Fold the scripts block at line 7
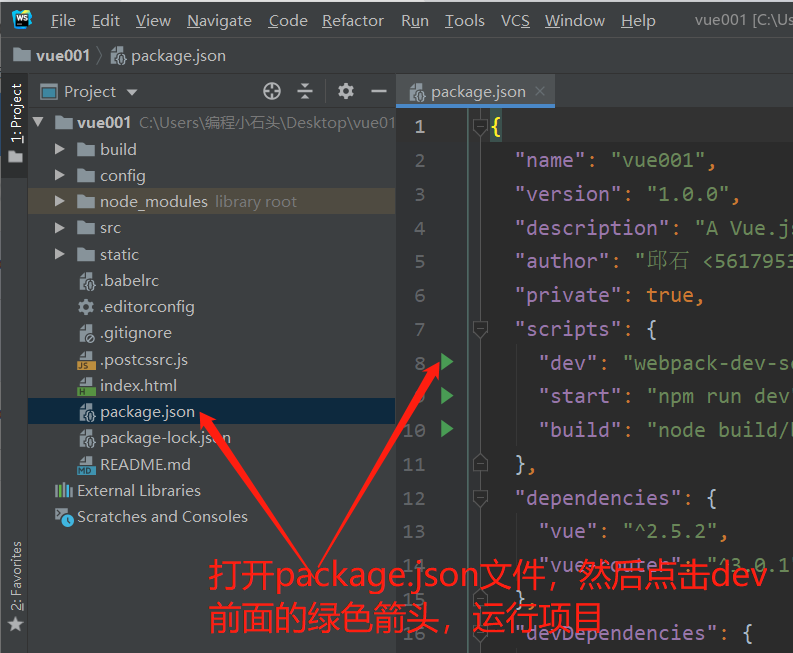This screenshot has width=793, height=653. 479,329
